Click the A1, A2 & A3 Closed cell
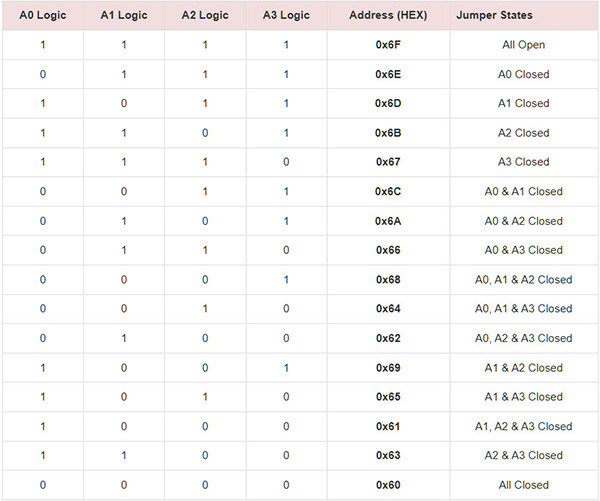Image resolution: width=600 pixels, height=501 pixels. pos(523,426)
